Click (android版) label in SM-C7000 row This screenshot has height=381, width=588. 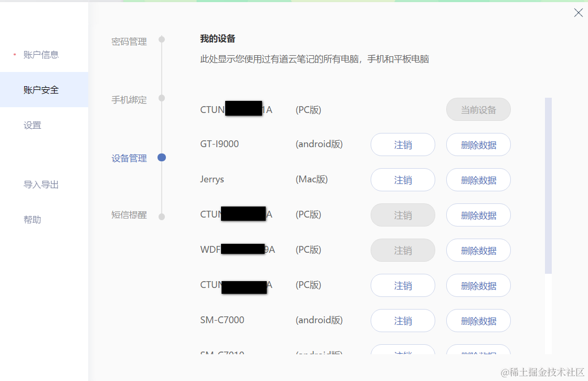point(319,320)
